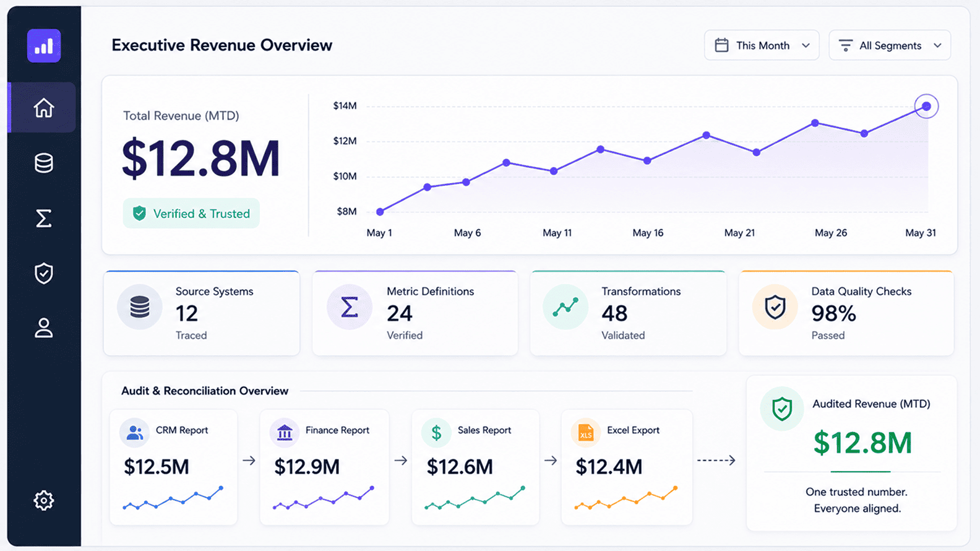Click the $12.5M CRM Report value
Viewport: 980px width, 551px height.
(157, 467)
